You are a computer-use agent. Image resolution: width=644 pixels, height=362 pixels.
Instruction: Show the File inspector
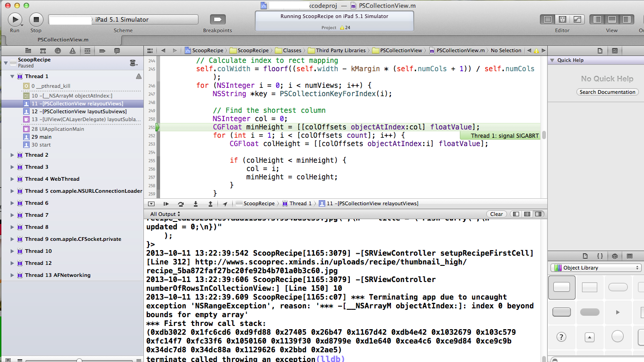pyautogui.click(x=600, y=50)
